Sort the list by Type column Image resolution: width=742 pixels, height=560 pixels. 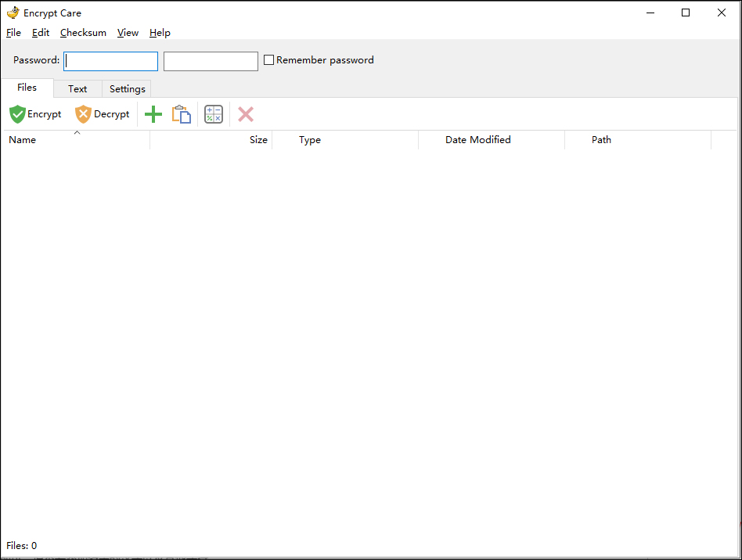(x=345, y=140)
